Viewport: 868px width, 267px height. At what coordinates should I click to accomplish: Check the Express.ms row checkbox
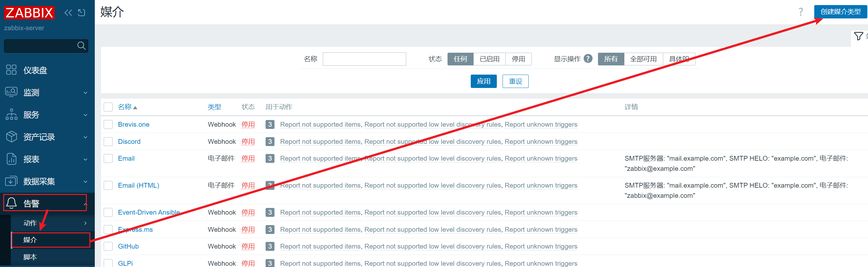[x=108, y=229]
